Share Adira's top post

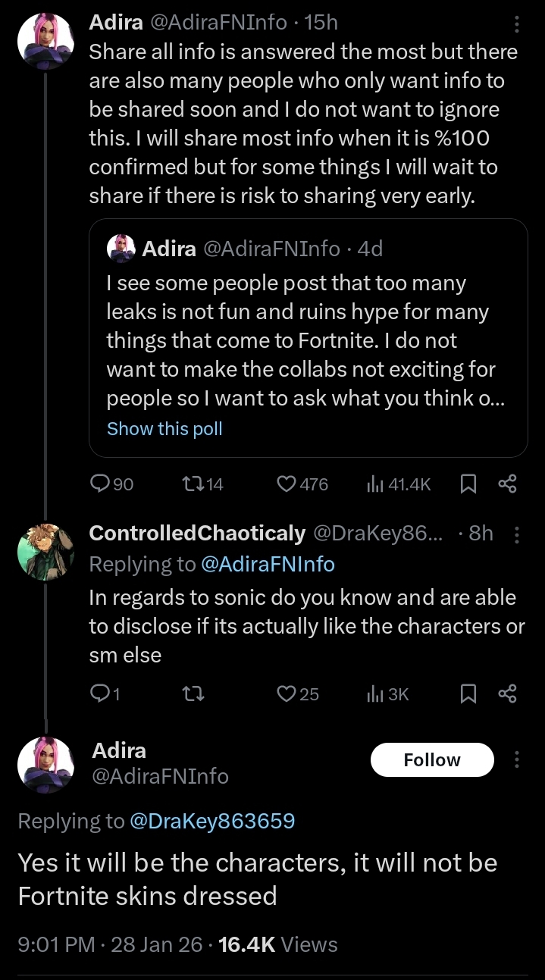click(507, 484)
